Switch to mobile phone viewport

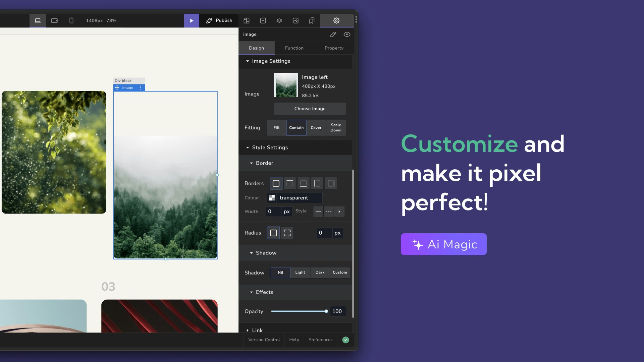point(71,20)
